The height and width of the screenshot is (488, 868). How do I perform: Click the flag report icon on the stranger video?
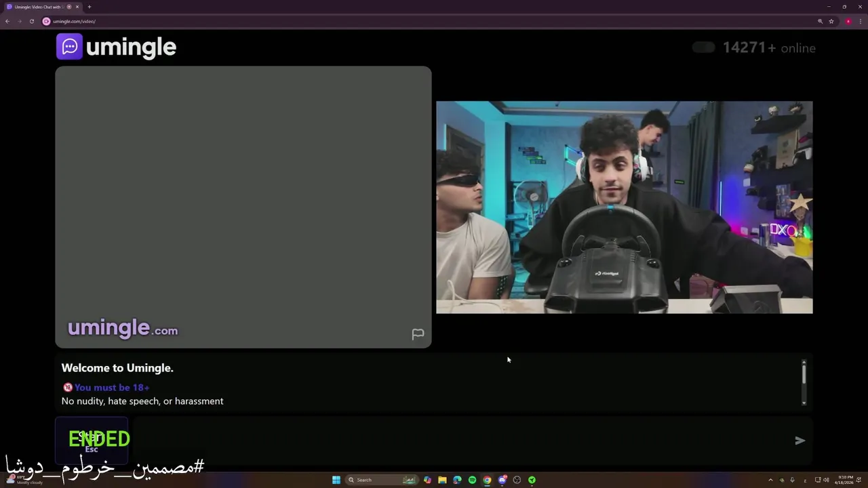click(x=418, y=334)
